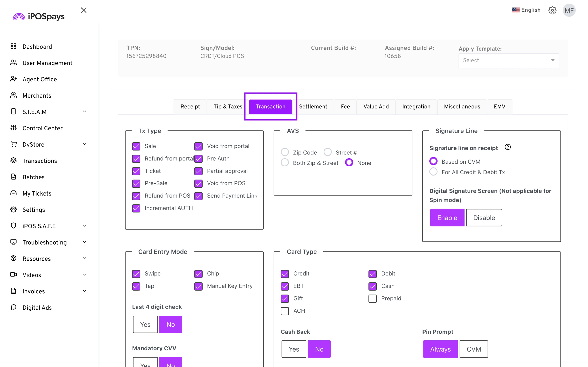Uncheck the Incremental AUTH checkbox
Image resolution: width=588 pixels, height=367 pixels.
click(136, 208)
